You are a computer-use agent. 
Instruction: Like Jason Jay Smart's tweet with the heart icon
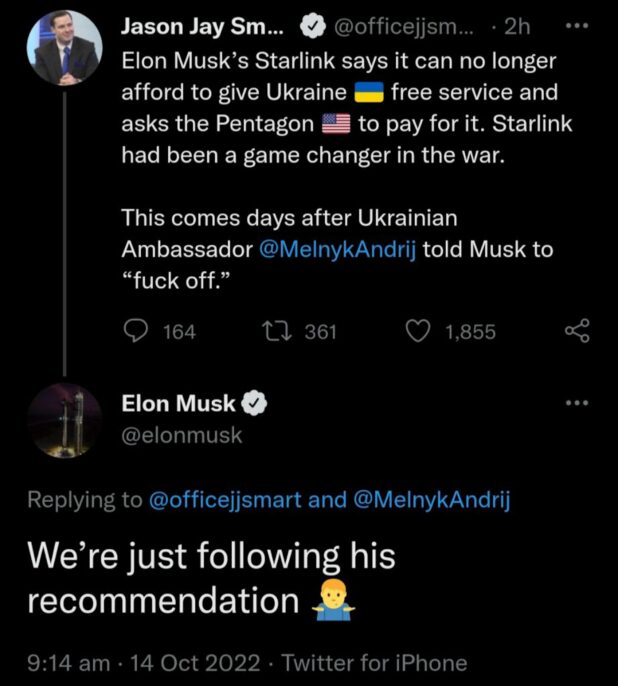(x=420, y=331)
